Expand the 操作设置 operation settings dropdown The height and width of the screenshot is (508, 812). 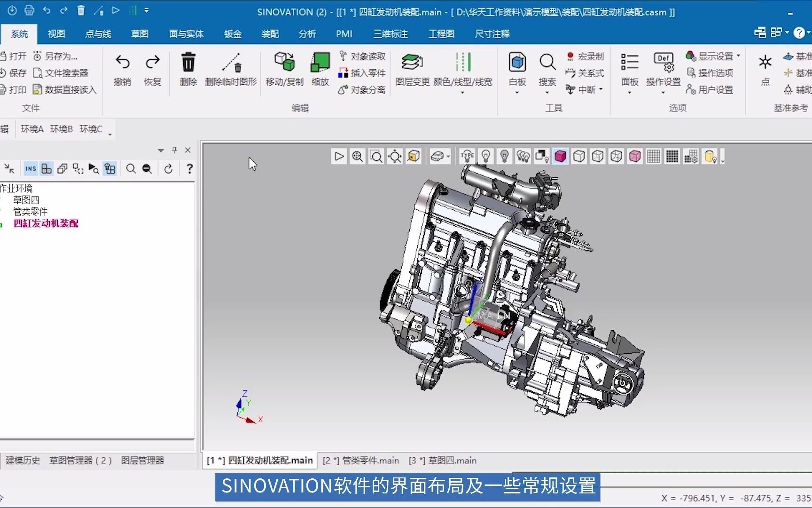click(x=664, y=93)
